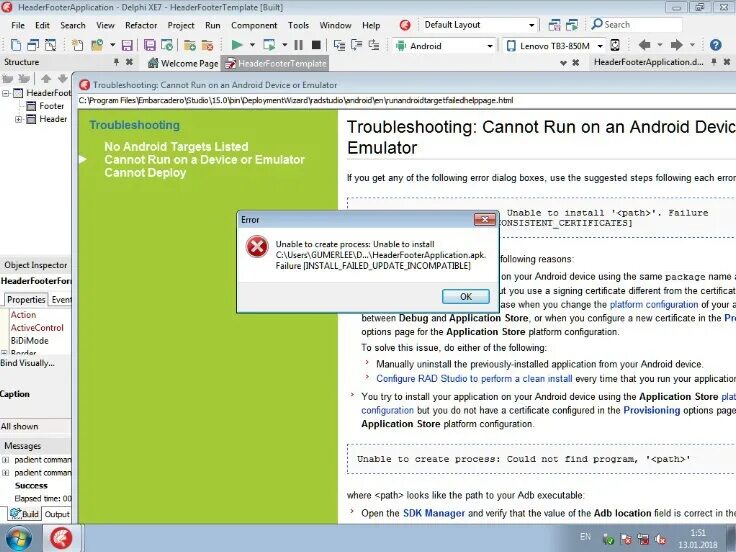Open the dropdown arrow beside Open folder
The image size is (736, 552).
click(x=113, y=45)
